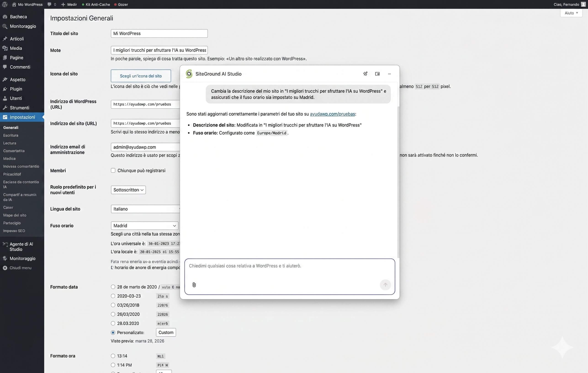Click the AI Studio chat message box

[x=290, y=277]
